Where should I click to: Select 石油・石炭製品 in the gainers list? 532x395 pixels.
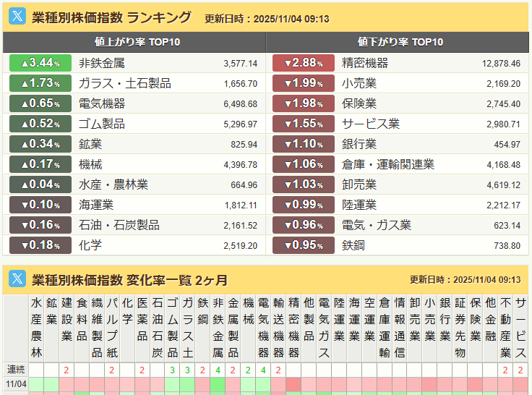click(x=119, y=225)
